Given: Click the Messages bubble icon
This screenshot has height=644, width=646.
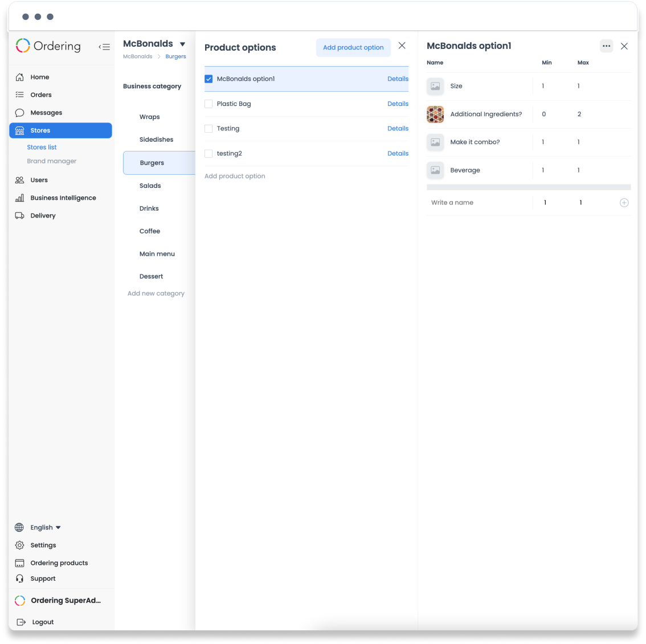Looking at the screenshot, I should tap(19, 112).
